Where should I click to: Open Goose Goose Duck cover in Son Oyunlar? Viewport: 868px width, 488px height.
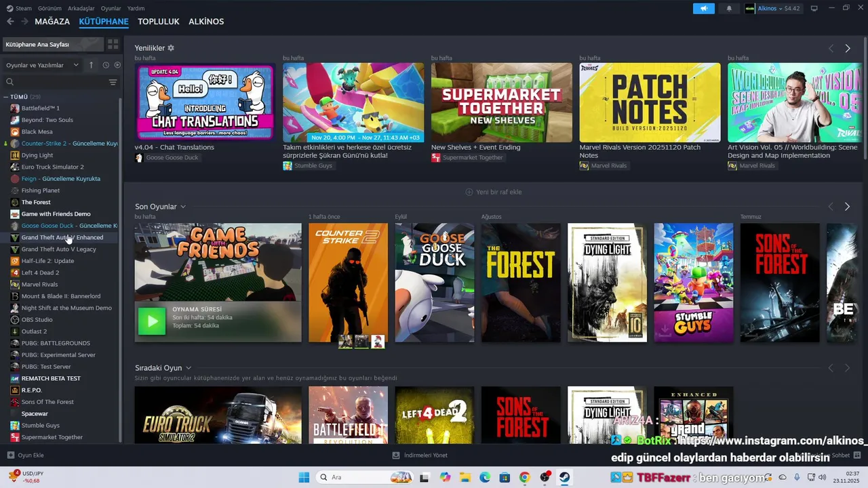[x=435, y=283]
